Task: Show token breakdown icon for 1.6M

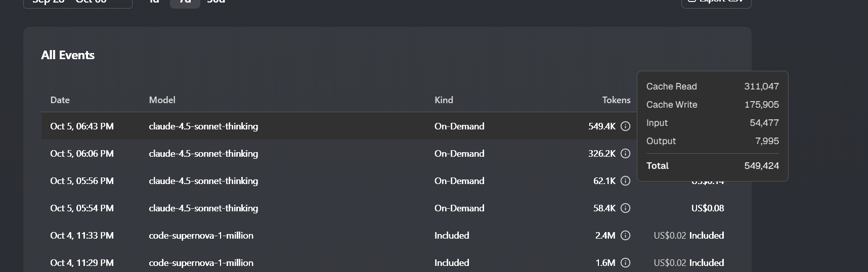Action: pyautogui.click(x=625, y=263)
